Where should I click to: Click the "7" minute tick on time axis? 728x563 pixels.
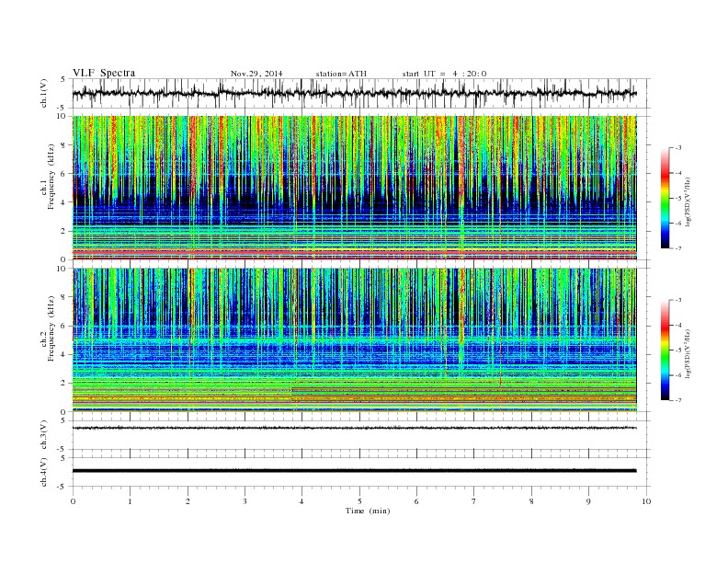pyautogui.click(x=474, y=501)
